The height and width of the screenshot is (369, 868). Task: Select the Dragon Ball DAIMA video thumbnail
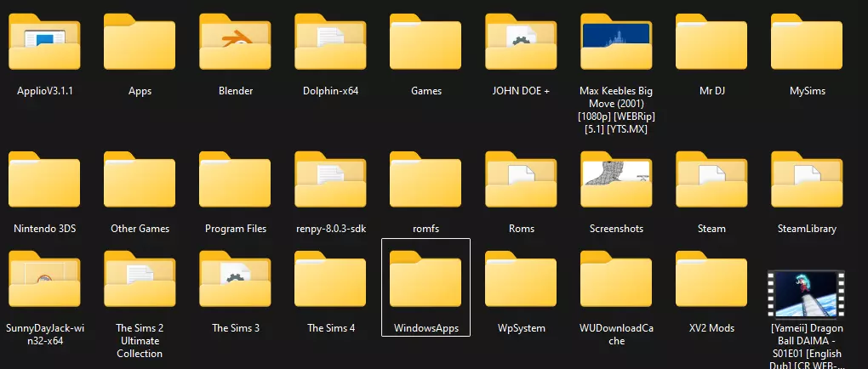pos(807,294)
